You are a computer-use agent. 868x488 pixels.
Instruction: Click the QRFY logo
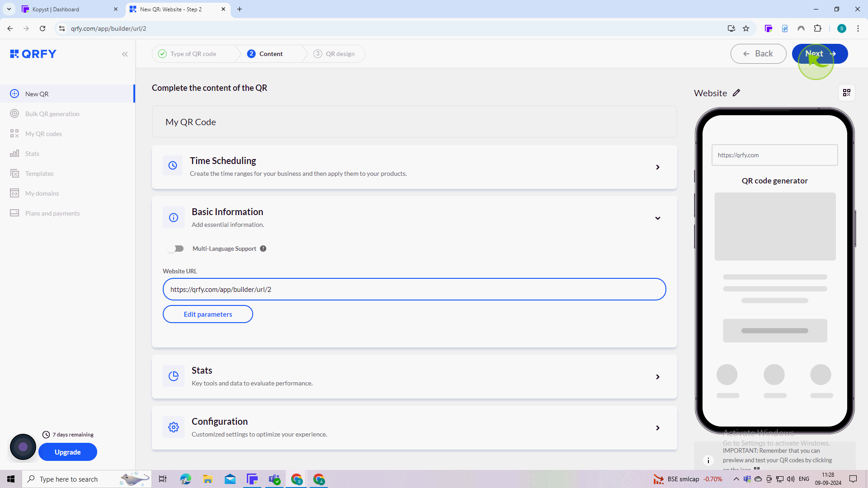click(33, 54)
